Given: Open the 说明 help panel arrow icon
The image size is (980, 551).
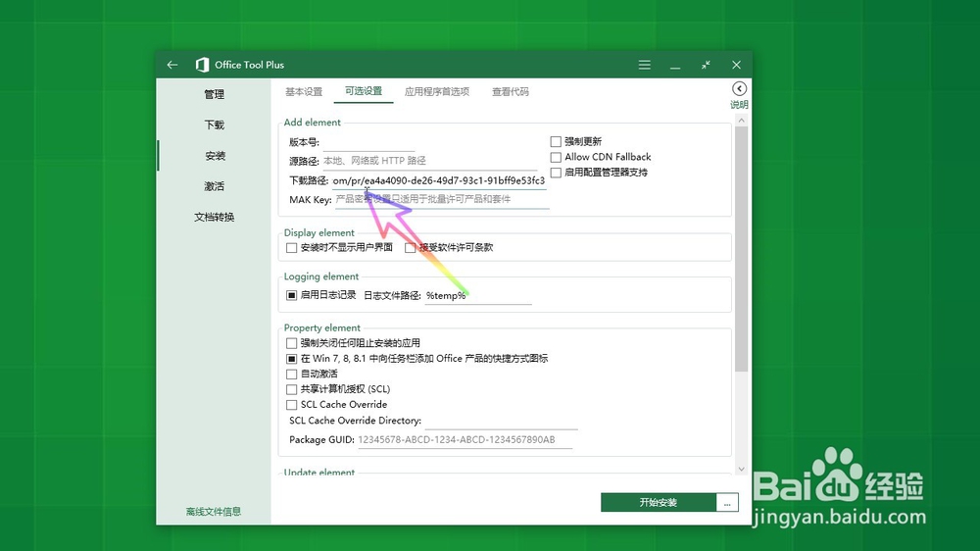Looking at the screenshot, I should coord(739,89).
